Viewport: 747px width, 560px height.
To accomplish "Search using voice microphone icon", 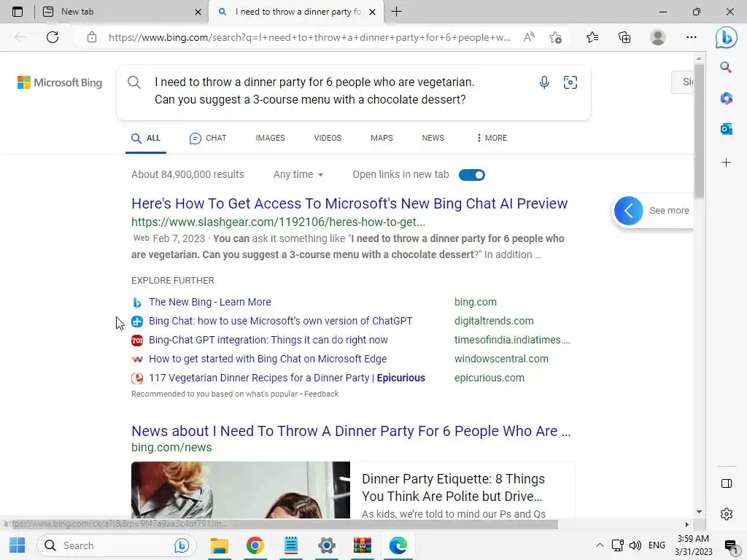I will pos(544,82).
